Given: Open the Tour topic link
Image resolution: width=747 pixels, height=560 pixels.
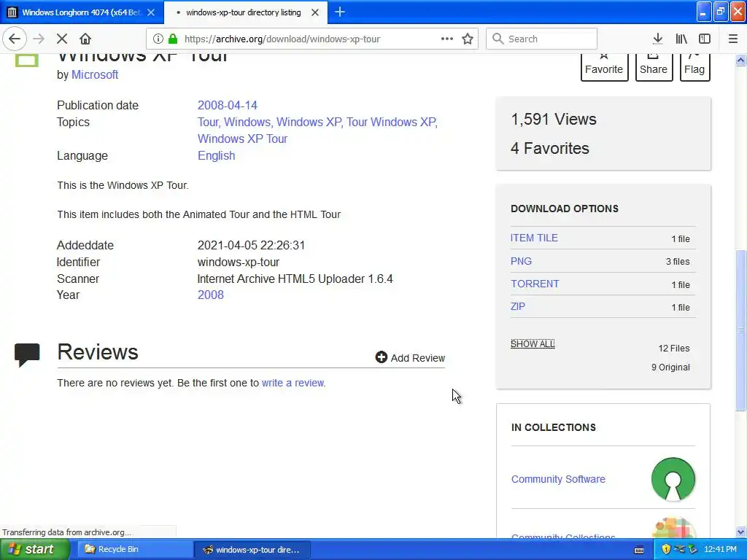Looking at the screenshot, I should click(209, 122).
